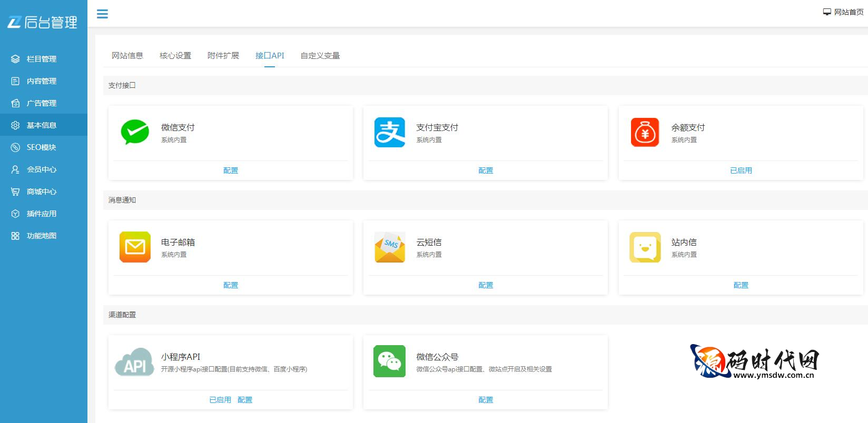
Task: Expand 栏目管理 in the sidebar
Action: click(42, 59)
